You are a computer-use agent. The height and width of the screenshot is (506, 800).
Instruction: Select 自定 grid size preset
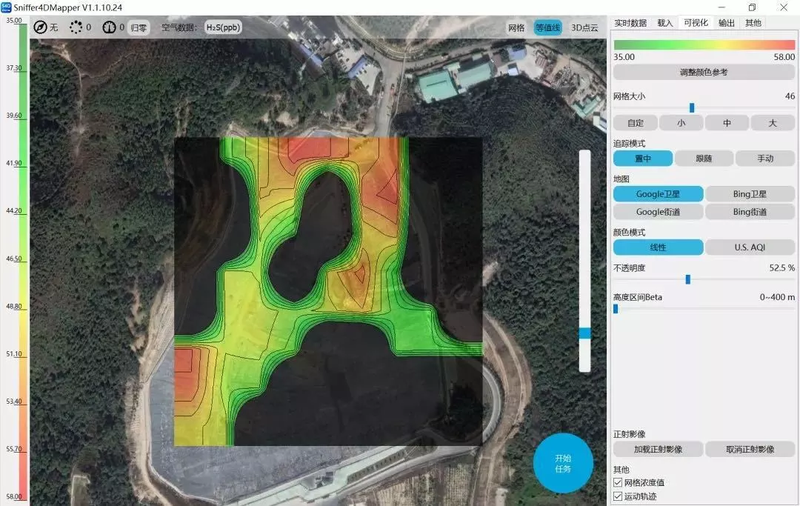tap(635, 123)
